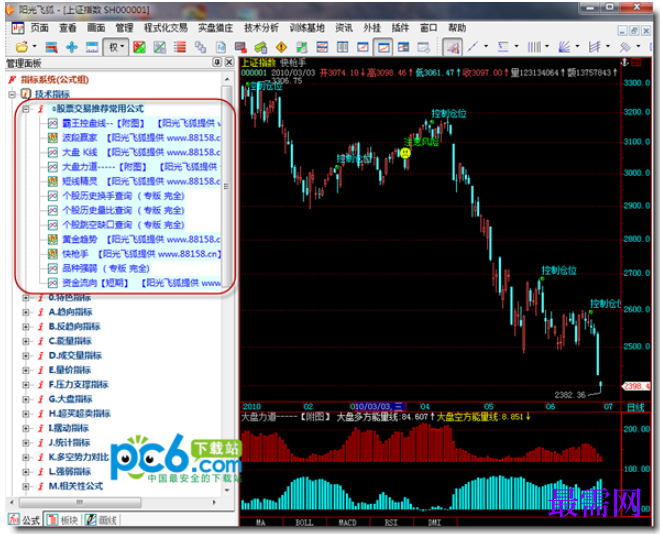Screen dimensions: 660x534
Task: Click the red-green diagonal chart icon
Action: 139,47
